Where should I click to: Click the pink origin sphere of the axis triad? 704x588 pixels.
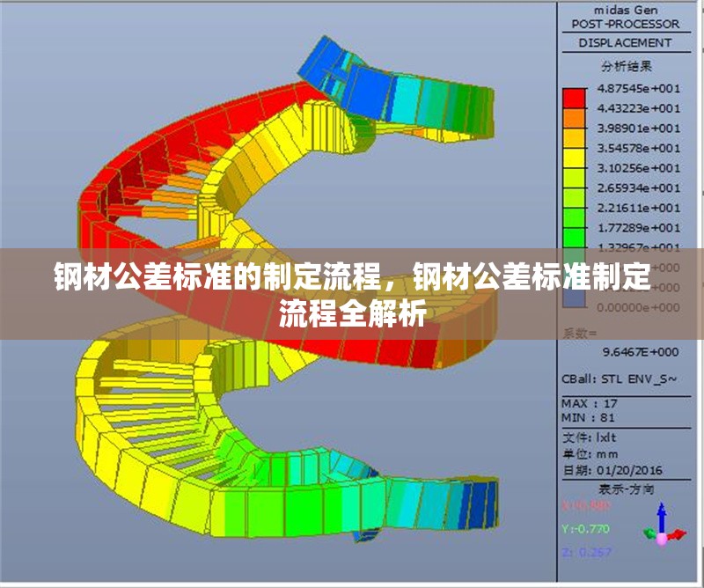coord(663,540)
